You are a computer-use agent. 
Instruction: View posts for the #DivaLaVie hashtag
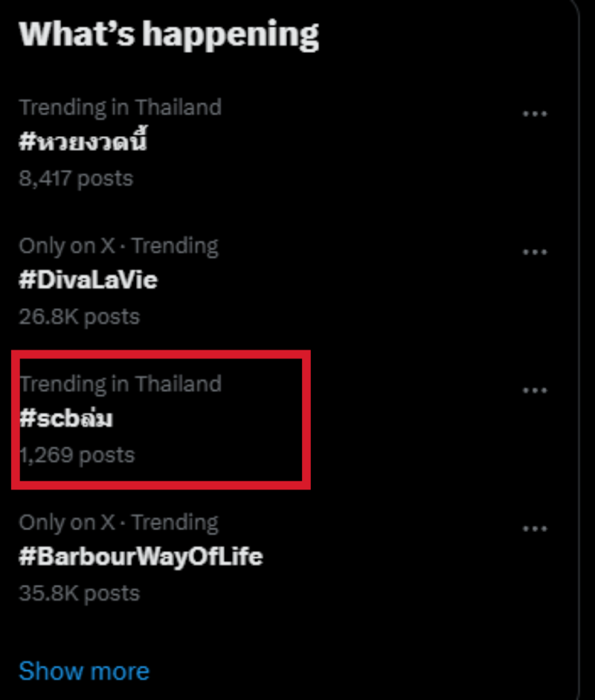(89, 280)
